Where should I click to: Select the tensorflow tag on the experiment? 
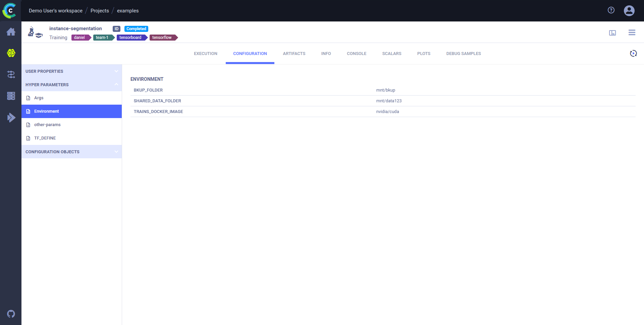162,37
